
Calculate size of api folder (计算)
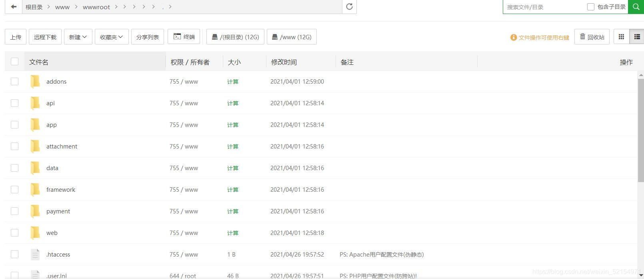click(x=233, y=103)
